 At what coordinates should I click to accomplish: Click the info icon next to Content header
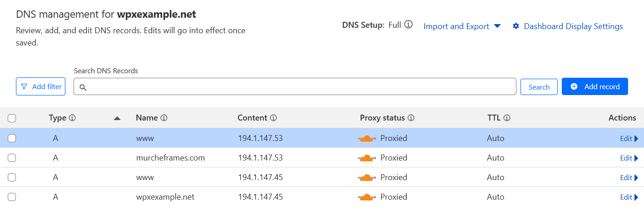click(x=273, y=118)
